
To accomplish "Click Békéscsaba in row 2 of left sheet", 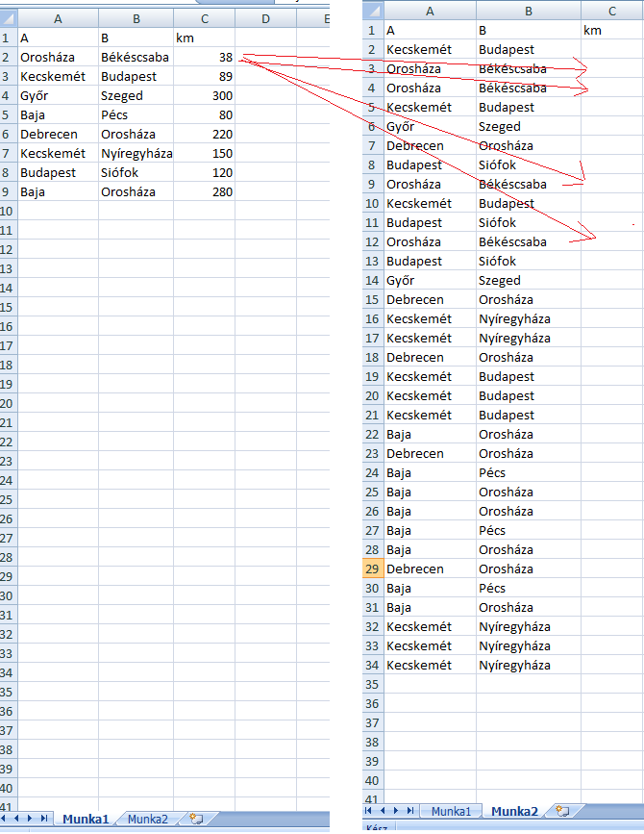I will coord(136,57).
